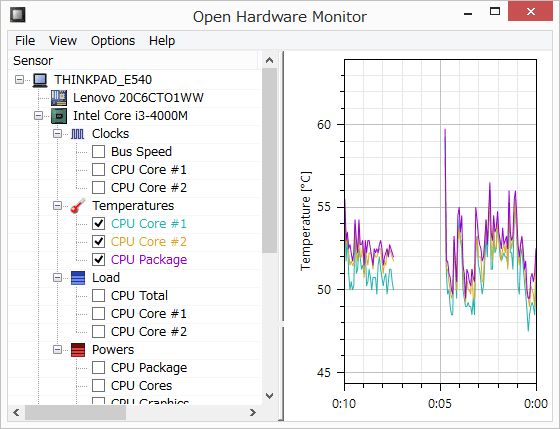Viewport: 560px width, 429px height.
Task: Uncheck CPU Core #1 temperature checkbox
Action: (x=98, y=224)
